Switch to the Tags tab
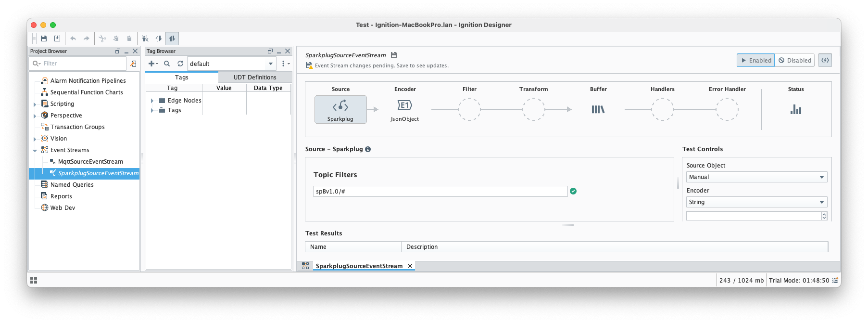The width and height of the screenshot is (868, 323). pyautogui.click(x=182, y=77)
